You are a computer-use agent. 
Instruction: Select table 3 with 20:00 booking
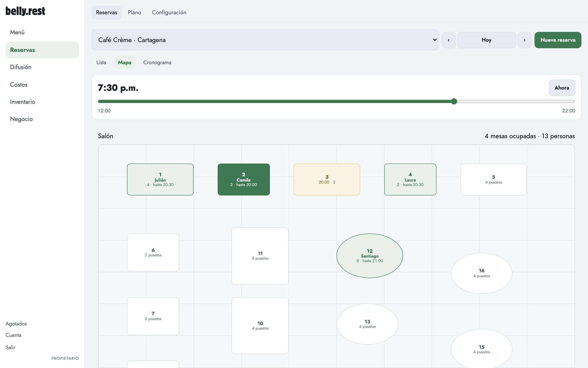click(x=327, y=179)
